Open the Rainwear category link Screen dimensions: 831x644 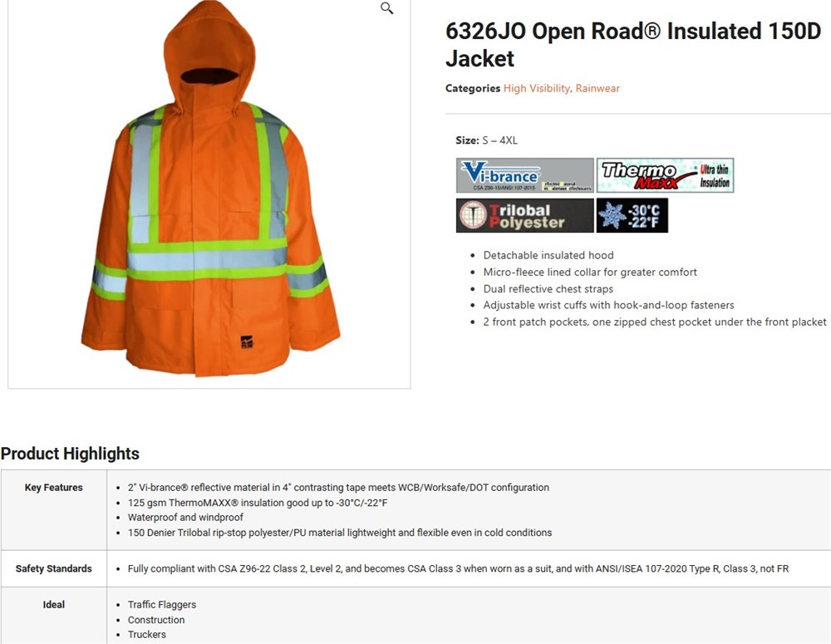click(x=597, y=88)
